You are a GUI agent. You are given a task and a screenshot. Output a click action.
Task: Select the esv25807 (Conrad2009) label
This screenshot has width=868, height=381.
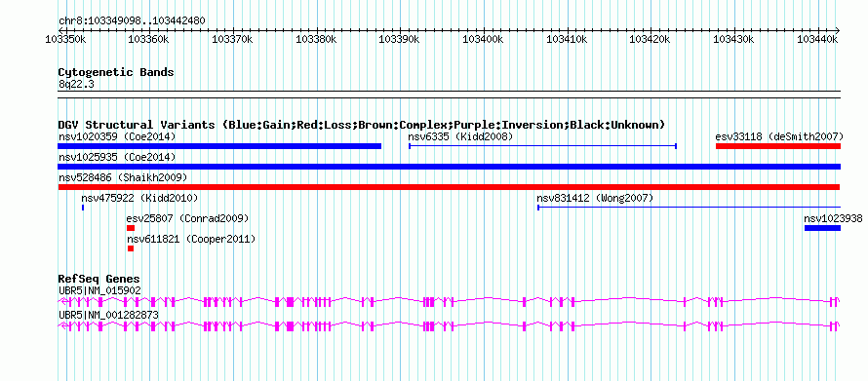pos(187,218)
